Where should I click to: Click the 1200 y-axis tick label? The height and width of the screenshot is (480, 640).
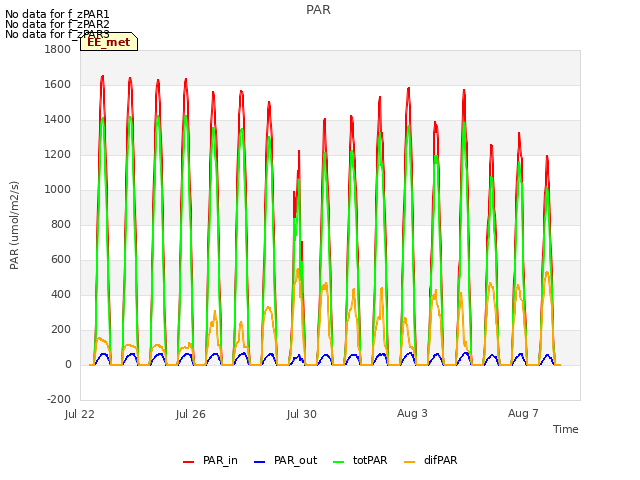58,155
